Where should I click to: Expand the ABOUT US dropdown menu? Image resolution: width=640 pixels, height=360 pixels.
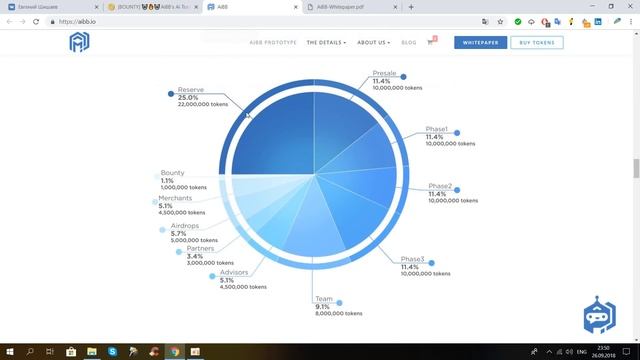tap(373, 42)
